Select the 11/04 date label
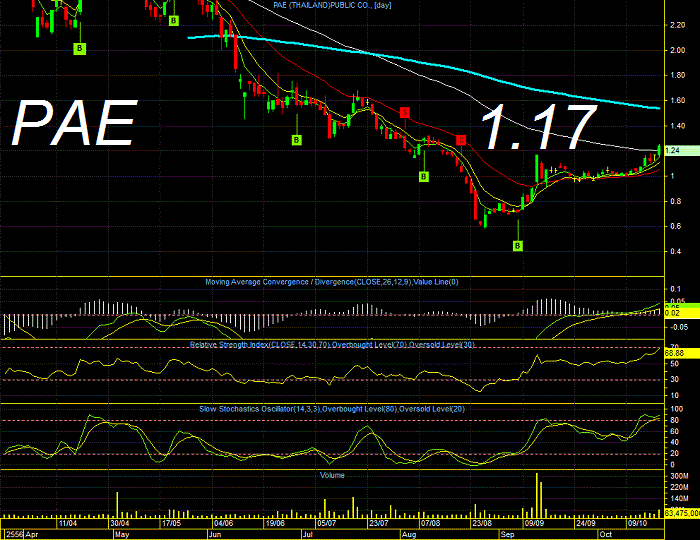This screenshot has height=540, width=700. (x=68, y=523)
